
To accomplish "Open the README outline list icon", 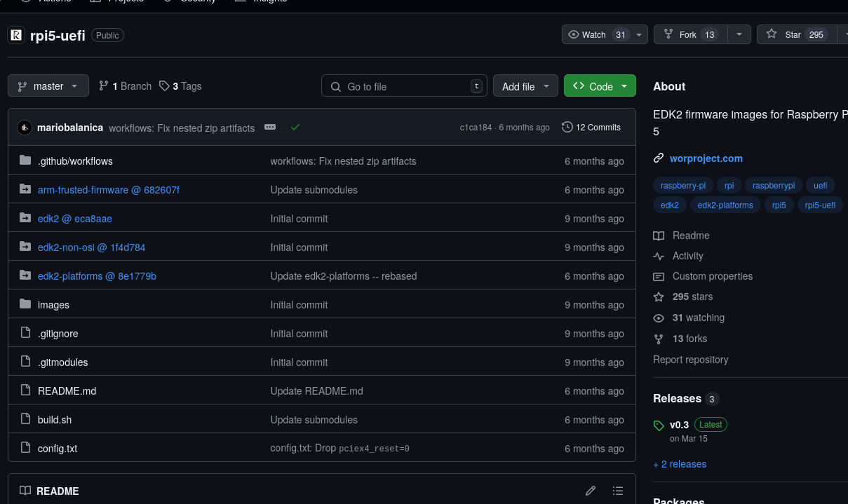I will coord(617,491).
